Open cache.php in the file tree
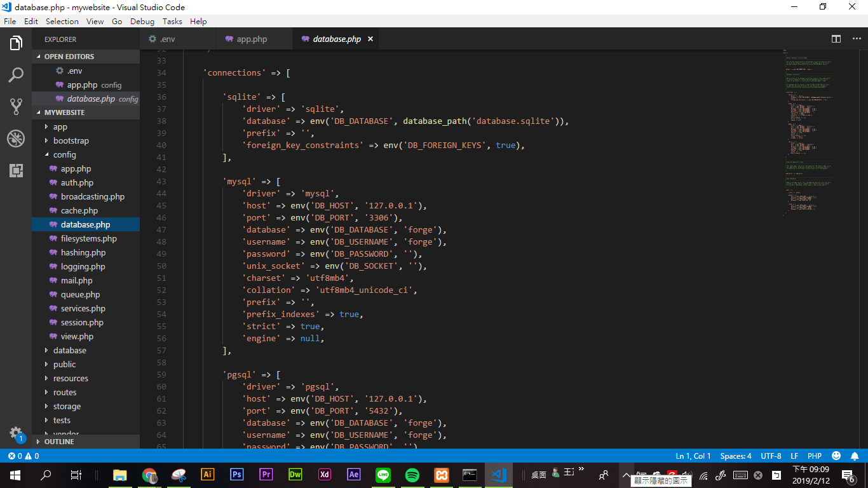The width and height of the screenshot is (868, 488). [x=86, y=210]
